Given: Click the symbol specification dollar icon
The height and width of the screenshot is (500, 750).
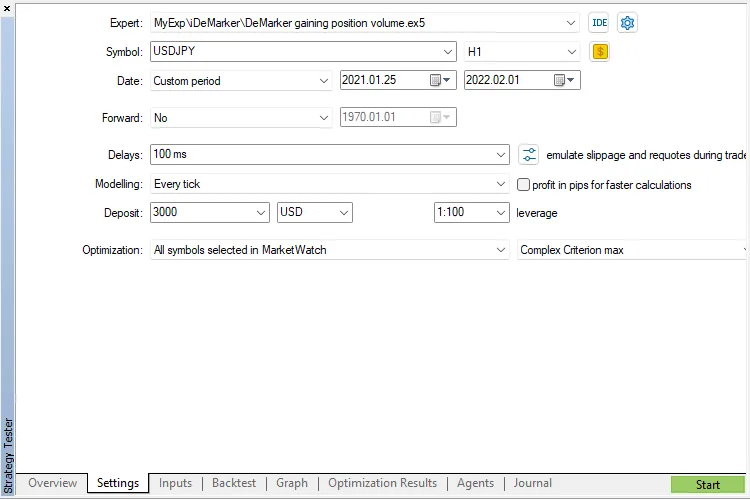Looking at the screenshot, I should (600, 52).
